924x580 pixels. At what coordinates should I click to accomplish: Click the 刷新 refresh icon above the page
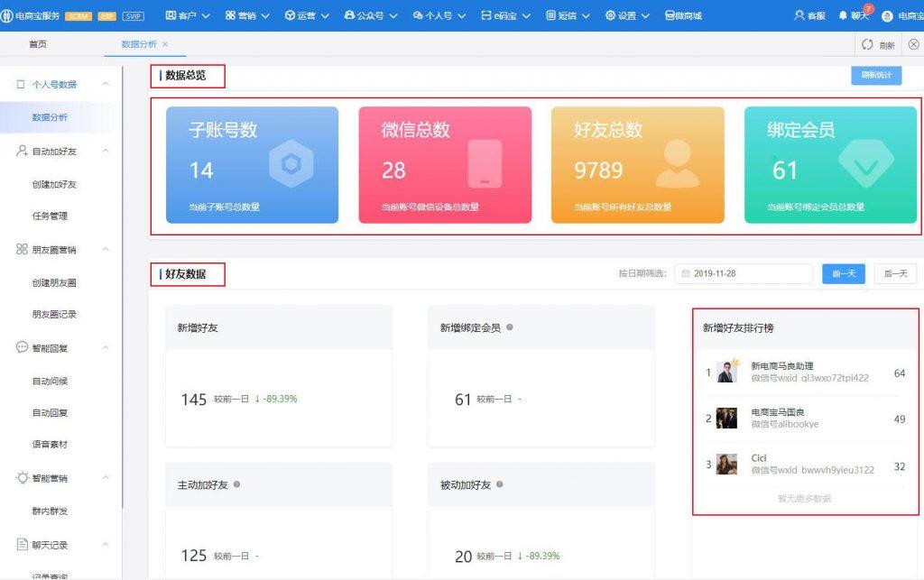pos(867,44)
